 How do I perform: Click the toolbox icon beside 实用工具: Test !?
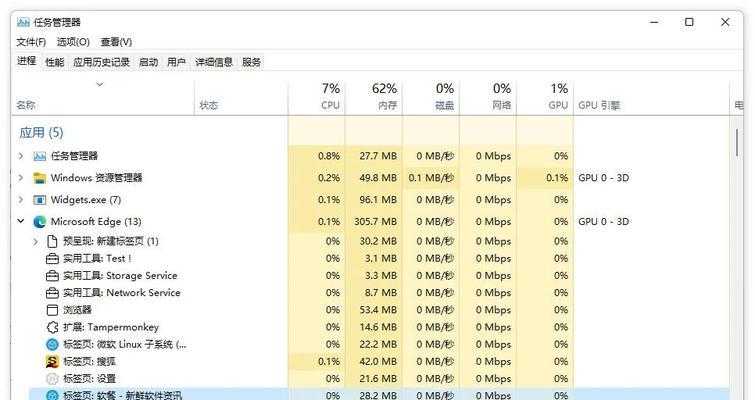pos(52,259)
